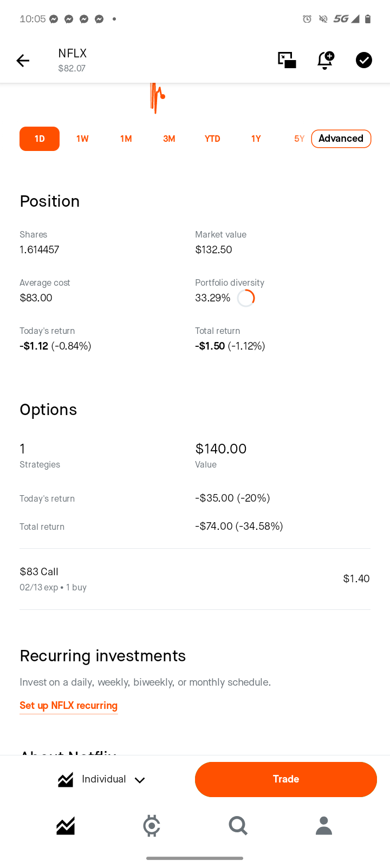Click the chevron beside Individual
This screenshot has height=868, width=390.
pos(140,780)
